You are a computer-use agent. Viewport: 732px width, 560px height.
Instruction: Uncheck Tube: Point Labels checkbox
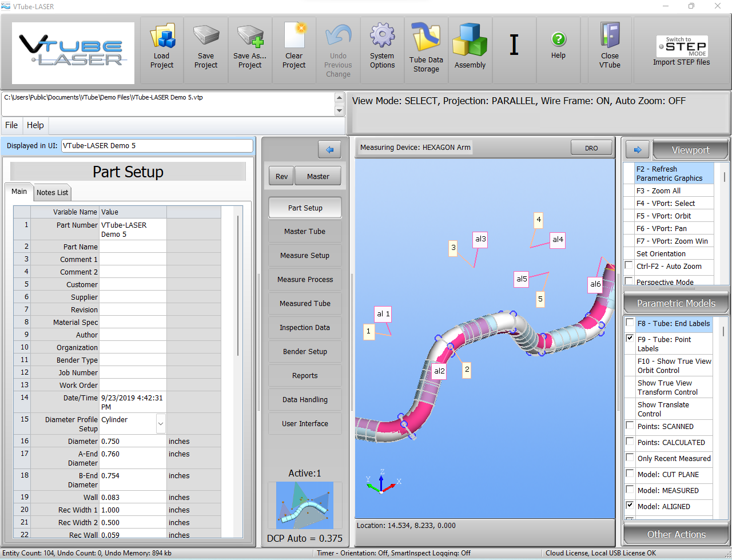630,339
